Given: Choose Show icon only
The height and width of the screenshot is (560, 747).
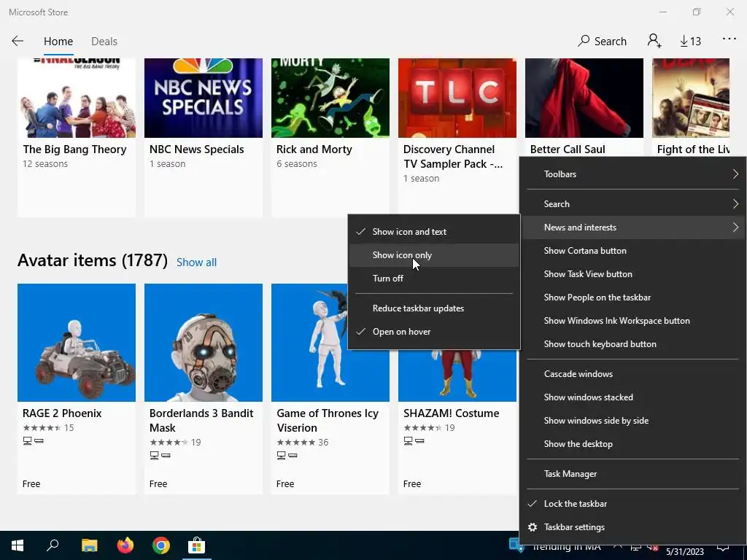Looking at the screenshot, I should (x=434, y=255).
